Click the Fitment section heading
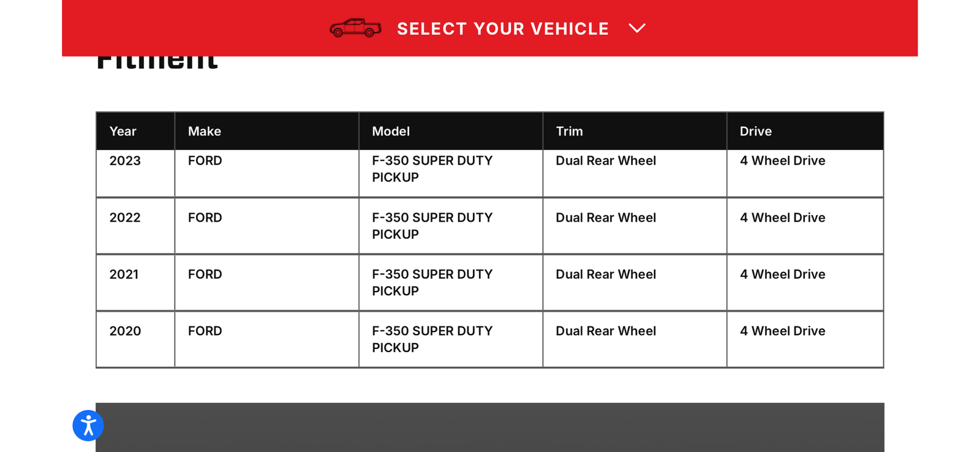Screen dimensions: 980x452 pos(157,62)
